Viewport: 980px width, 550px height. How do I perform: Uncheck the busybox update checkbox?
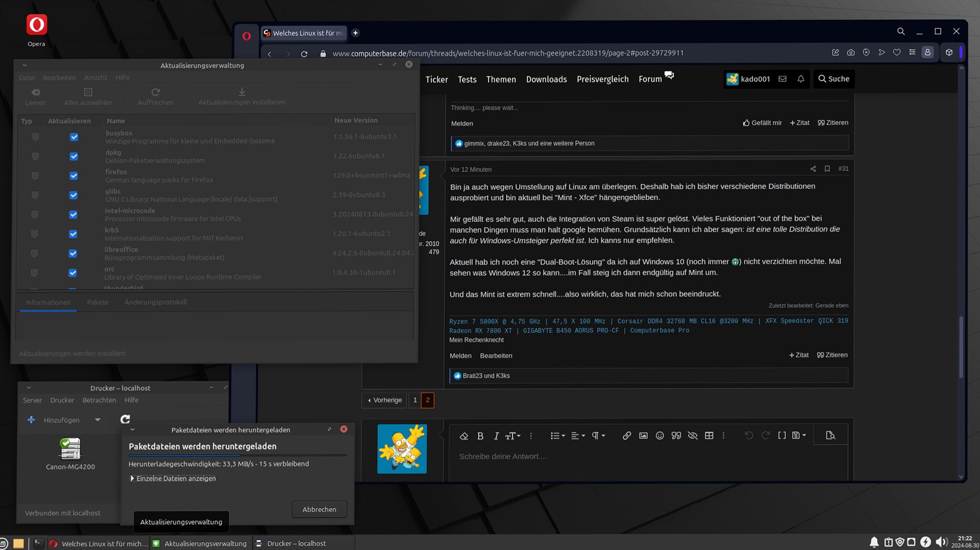pyautogui.click(x=74, y=137)
